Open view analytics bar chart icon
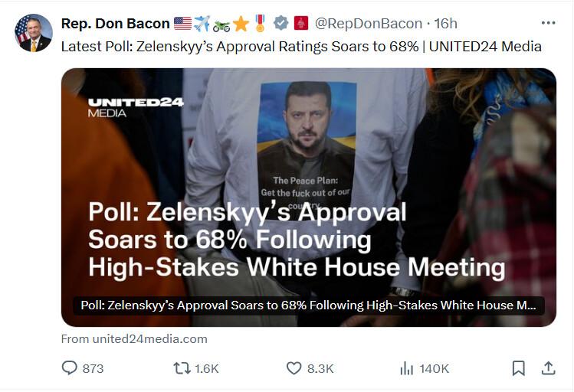The image size is (574, 392). 407,368
